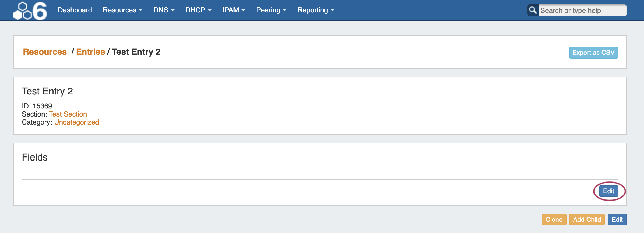Expand the DHCP navigation menu
644x233 pixels.
click(x=198, y=10)
